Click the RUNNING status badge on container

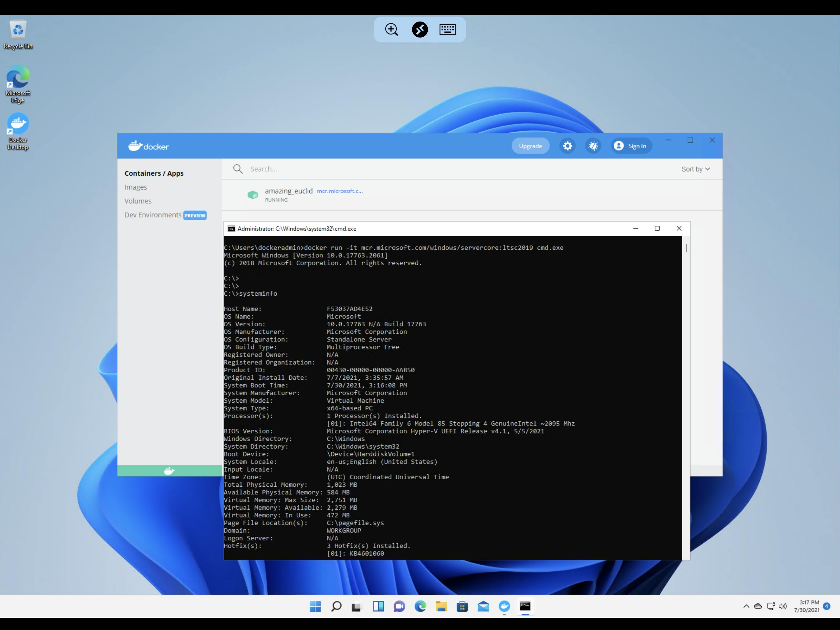click(x=276, y=199)
